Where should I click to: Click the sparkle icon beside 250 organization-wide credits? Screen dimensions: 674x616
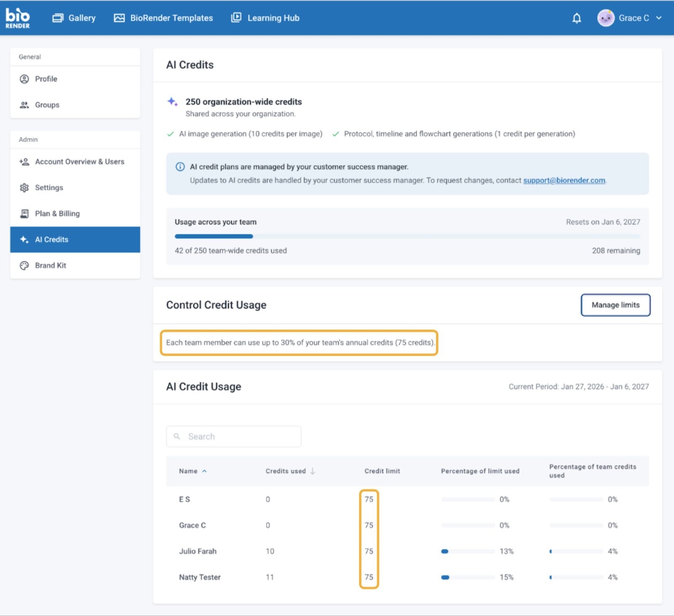[173, 101]
